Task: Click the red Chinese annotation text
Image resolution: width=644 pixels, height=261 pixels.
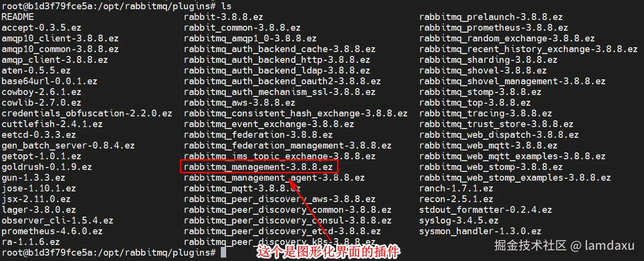Action: click(x=328, y=252)
